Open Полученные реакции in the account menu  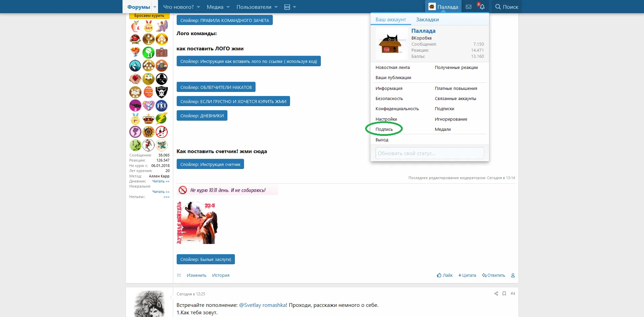click(x=456, y=68)
